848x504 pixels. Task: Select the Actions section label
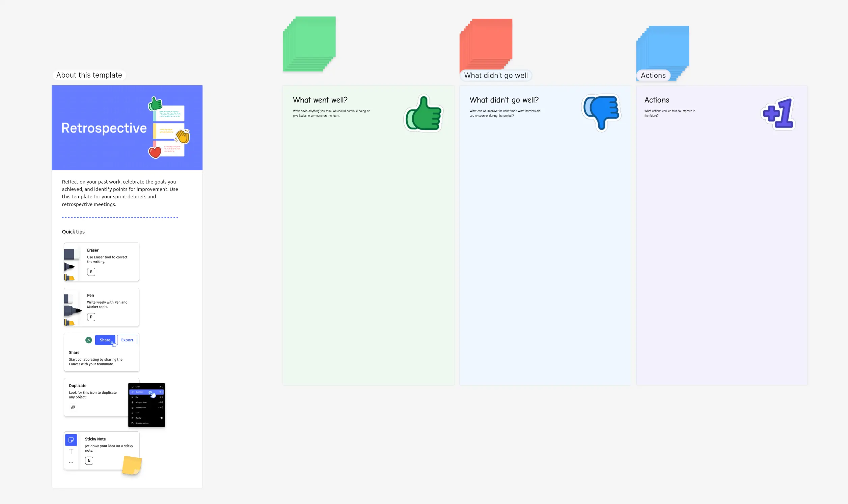click(653, 75)
